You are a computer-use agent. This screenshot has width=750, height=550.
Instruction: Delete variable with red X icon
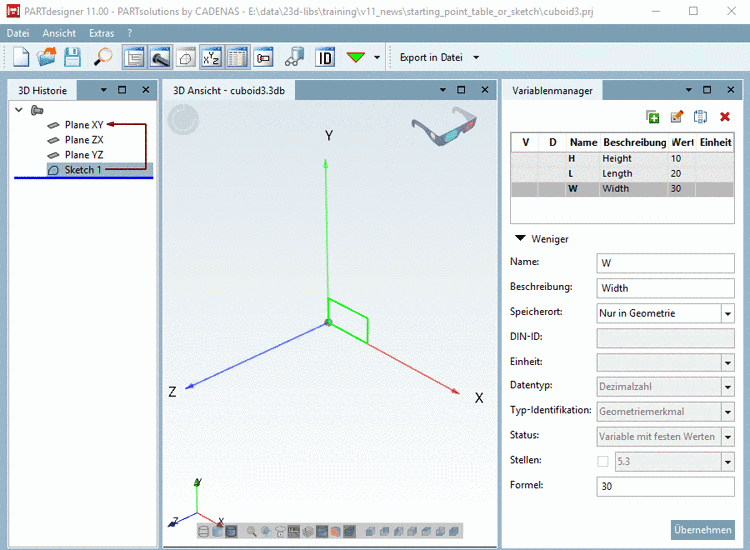(725, 117)
